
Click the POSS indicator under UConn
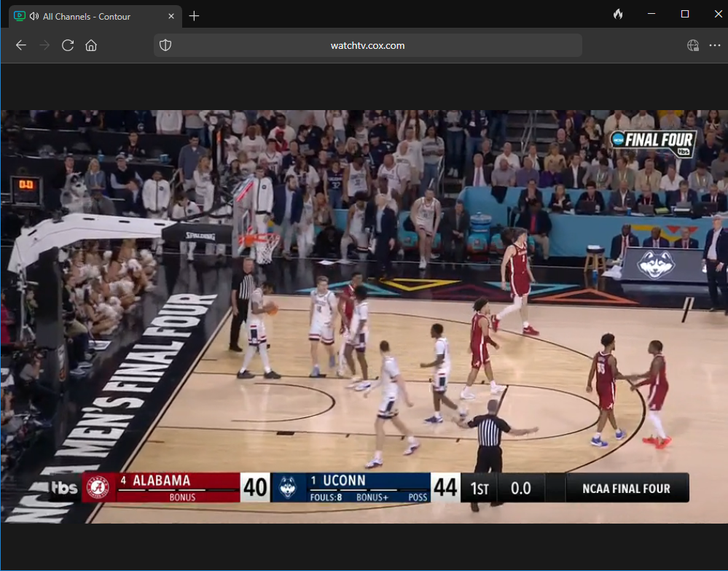pos(418,497)
